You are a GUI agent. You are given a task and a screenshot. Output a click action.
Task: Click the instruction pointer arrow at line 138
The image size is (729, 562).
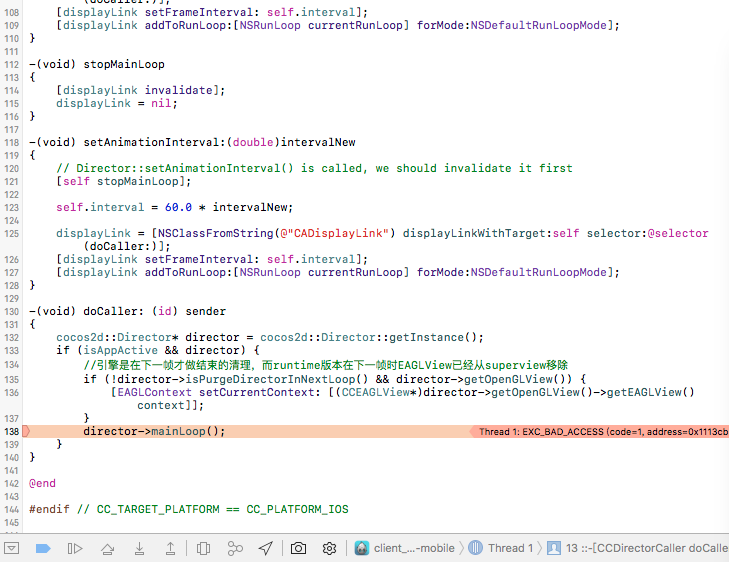tap(27, 431)
